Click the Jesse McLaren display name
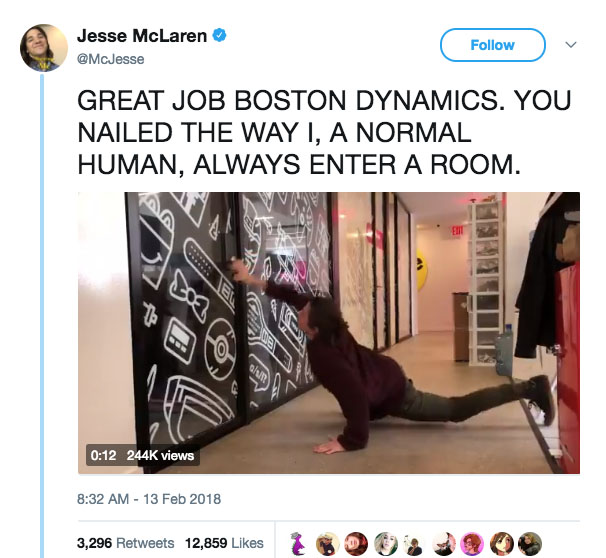 tap(142, 36)
